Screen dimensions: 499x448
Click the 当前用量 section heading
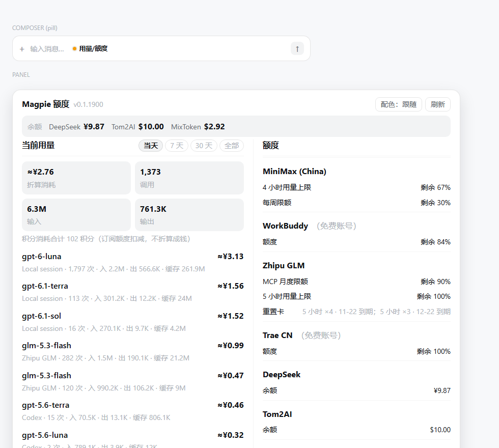click(x=38, y=146)
